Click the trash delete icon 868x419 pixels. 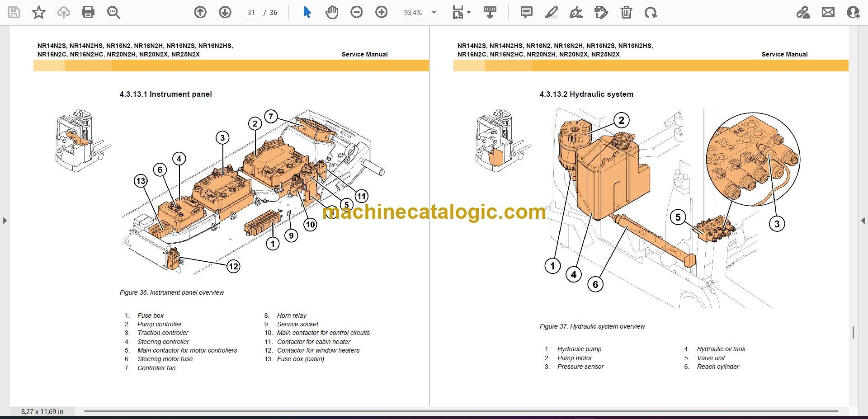[626, 12]
